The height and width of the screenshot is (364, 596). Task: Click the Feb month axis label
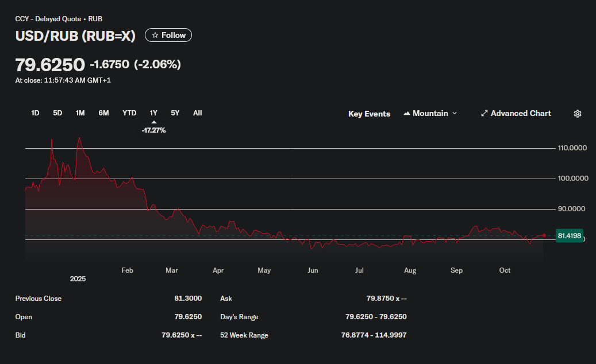[128, 270]
